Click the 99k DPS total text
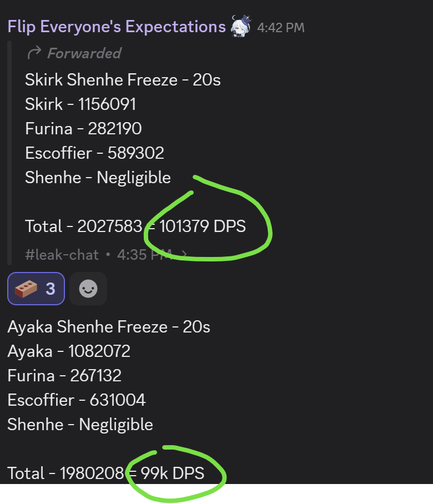The height and width of the screenshot is (504, 433). [173, 473]
